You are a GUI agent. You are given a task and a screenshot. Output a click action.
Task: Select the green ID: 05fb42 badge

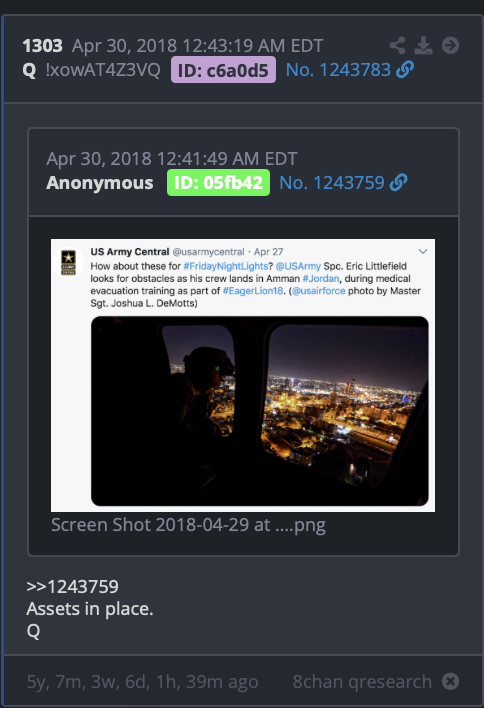coord(219,182)
